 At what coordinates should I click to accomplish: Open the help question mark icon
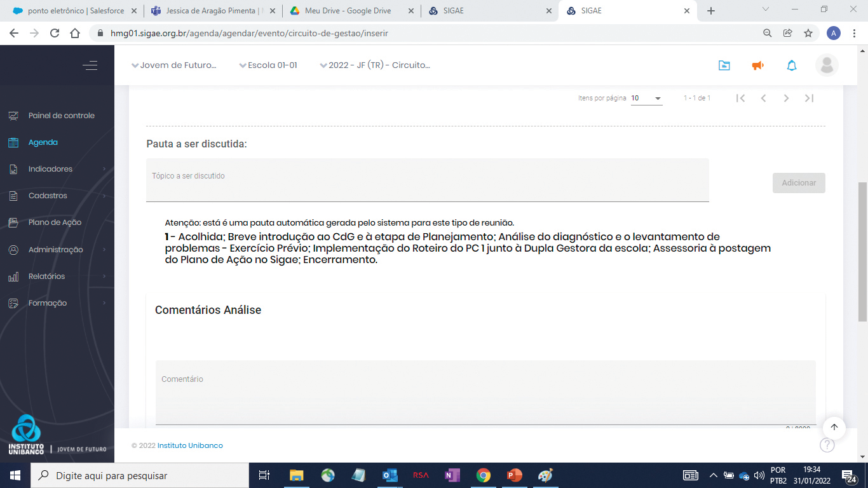827,445
